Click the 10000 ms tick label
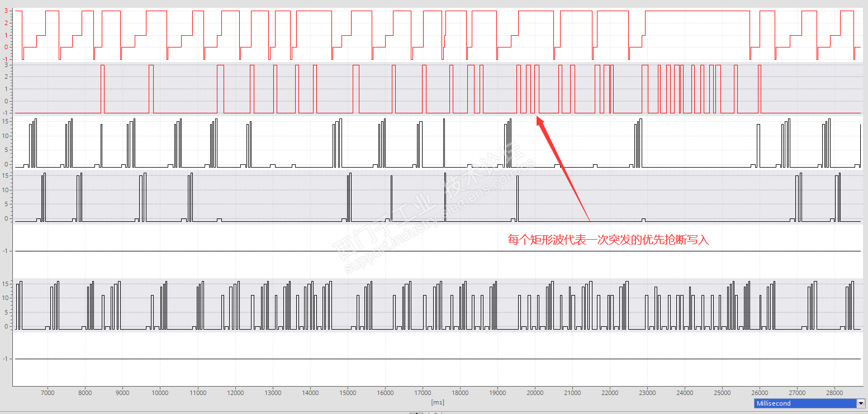Screen dimensions: 868x414 click(x=160, y=393)
